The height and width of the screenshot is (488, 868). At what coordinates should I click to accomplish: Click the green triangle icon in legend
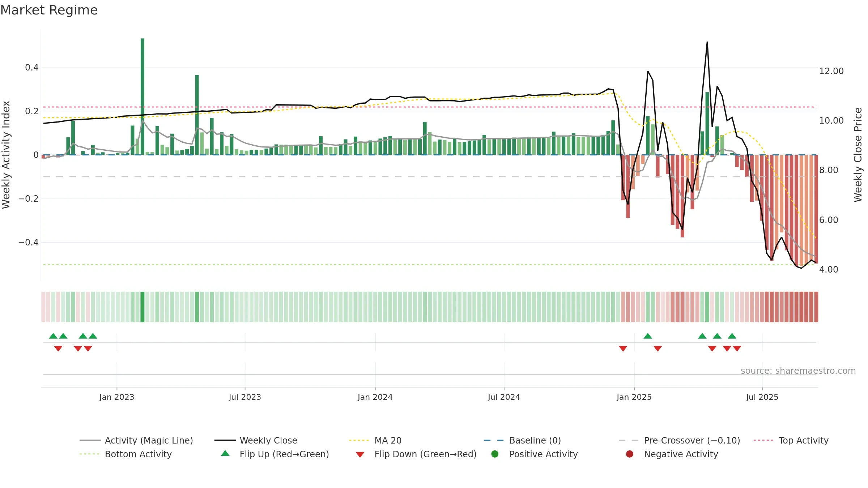(x=225, y=453)
